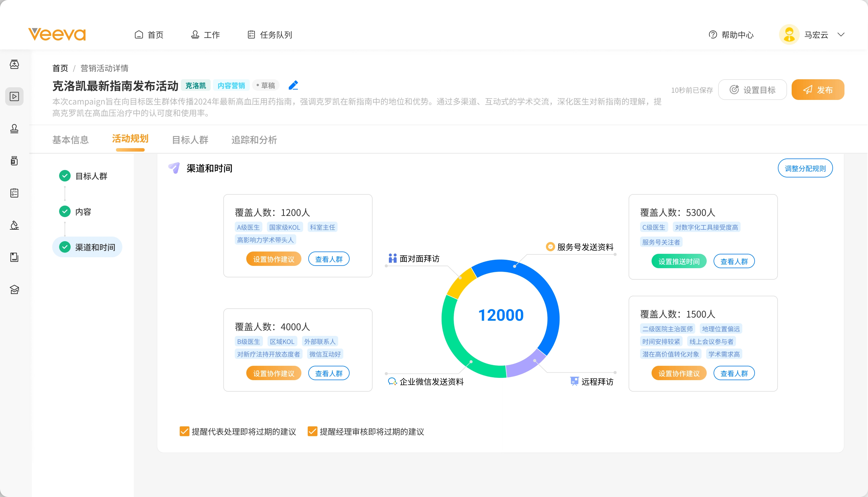Switch to the 追踪和分析 tab
868x497 pixels.
point(254,140)
